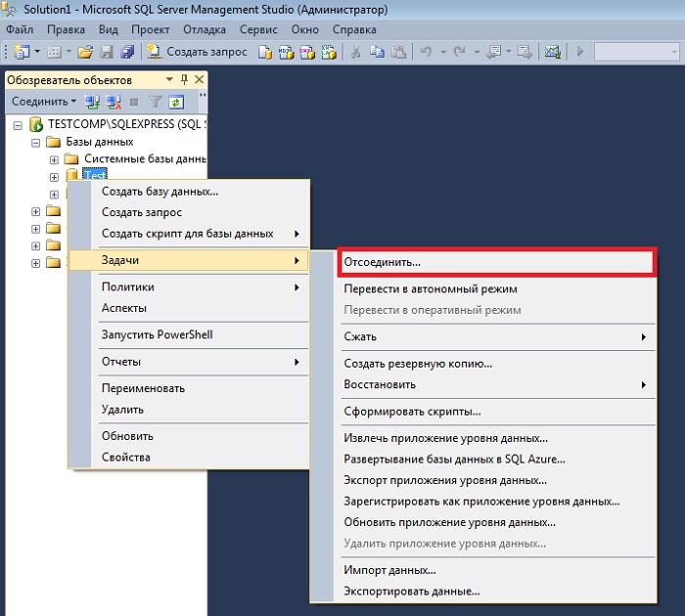Click the Navigate Forward toolbar icon
The height and width of the screenshot is (616, 685).
click(525, 52)
